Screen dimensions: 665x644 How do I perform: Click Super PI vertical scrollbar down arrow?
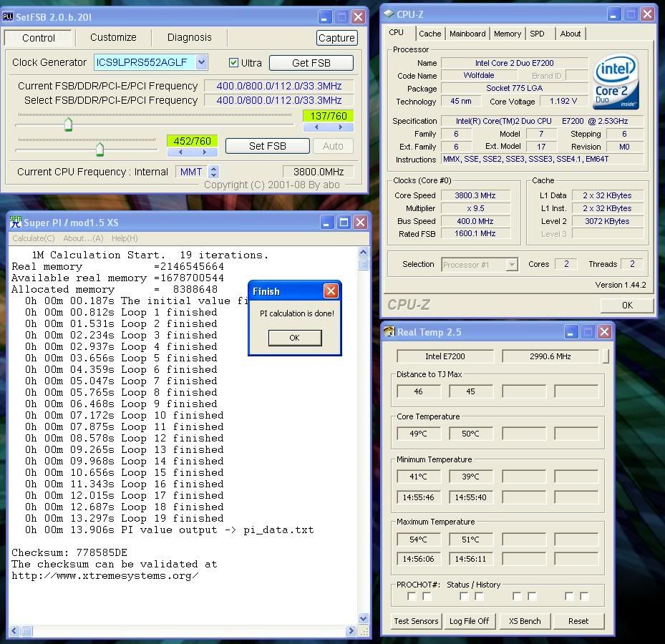[364, 618]
